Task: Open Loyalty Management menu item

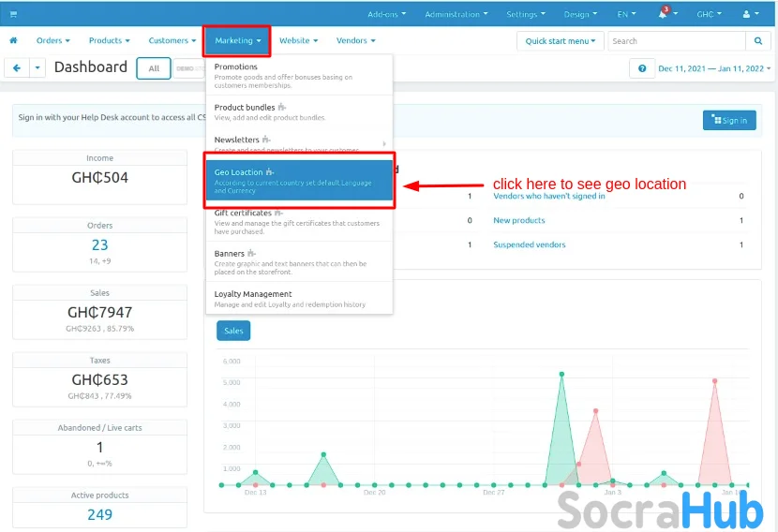Action: point(299,299)
